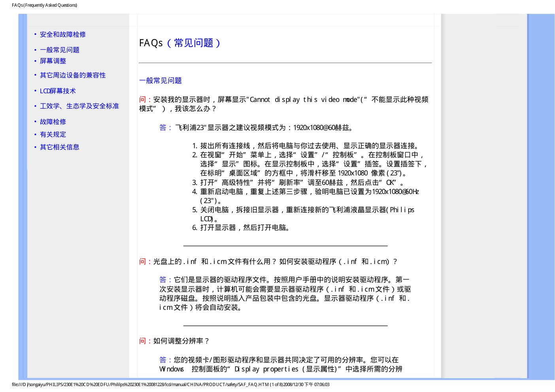Click 一般常见问题 in the left sidebar
This screenshot has height=392, width=555.
59,50
